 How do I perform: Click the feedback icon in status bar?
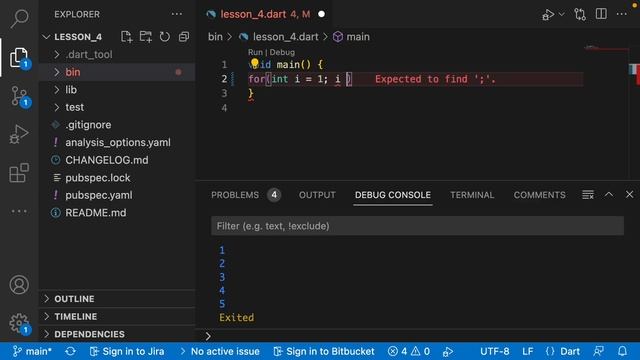599,351
